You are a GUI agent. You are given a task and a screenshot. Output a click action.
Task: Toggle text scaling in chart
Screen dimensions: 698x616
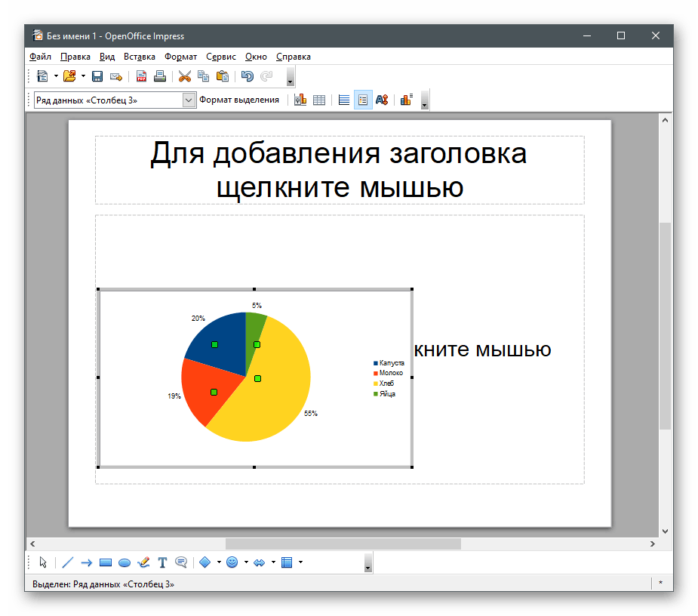(382, 100)
